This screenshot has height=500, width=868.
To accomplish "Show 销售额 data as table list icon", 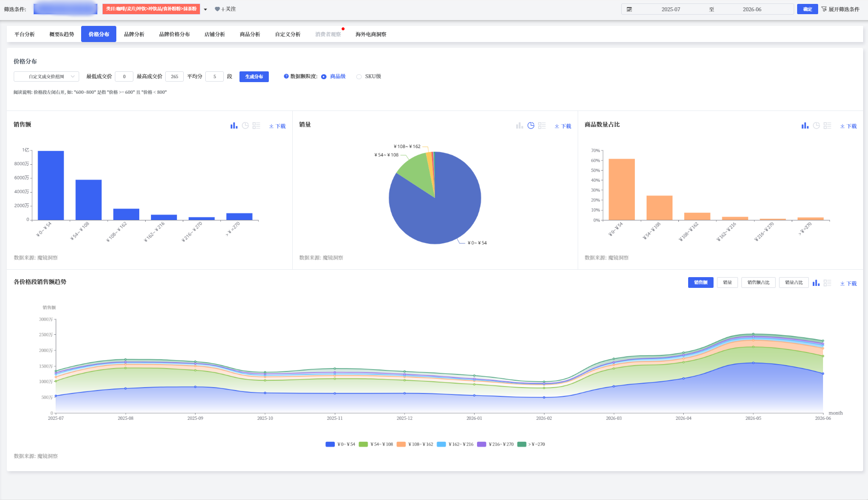I will 256,126.
